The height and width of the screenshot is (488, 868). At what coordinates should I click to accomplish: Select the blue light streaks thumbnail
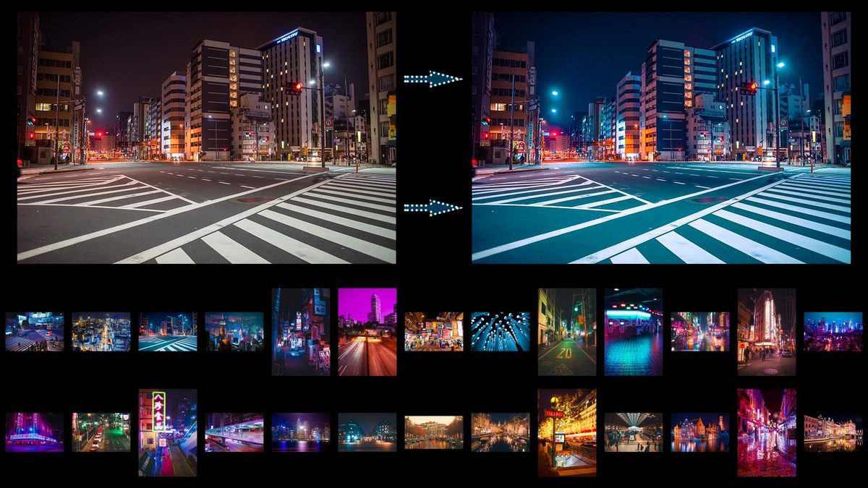501,332
